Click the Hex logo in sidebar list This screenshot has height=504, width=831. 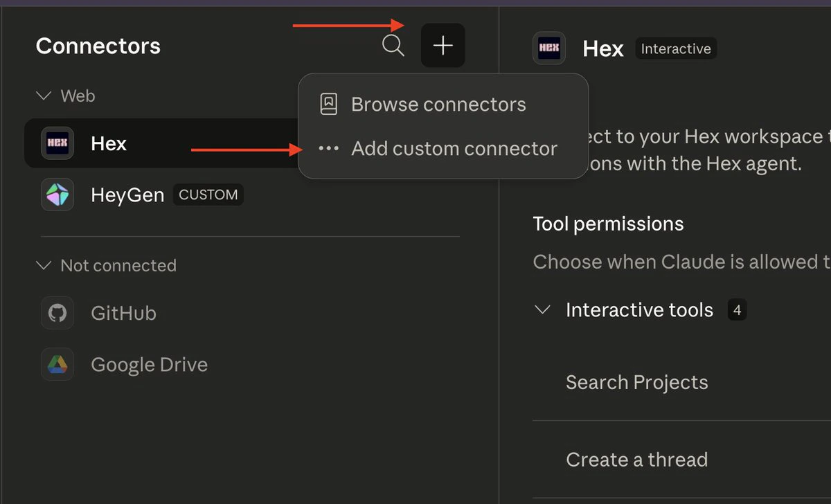(57, 143)
